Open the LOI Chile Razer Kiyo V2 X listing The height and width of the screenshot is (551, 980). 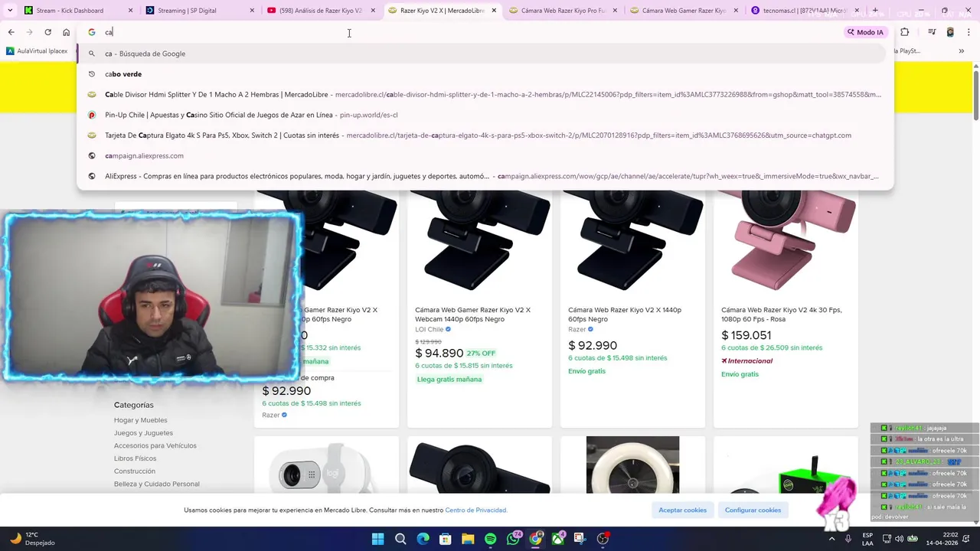tap(472, 315)
